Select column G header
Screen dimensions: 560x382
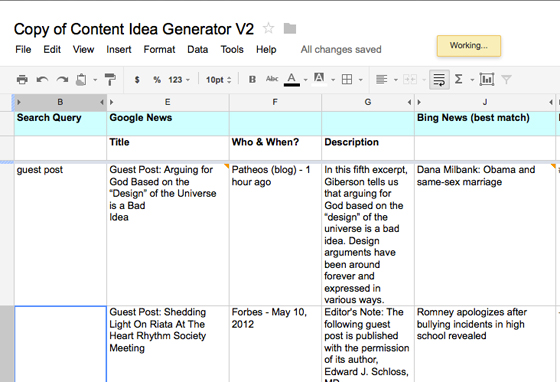coord(368,102)
